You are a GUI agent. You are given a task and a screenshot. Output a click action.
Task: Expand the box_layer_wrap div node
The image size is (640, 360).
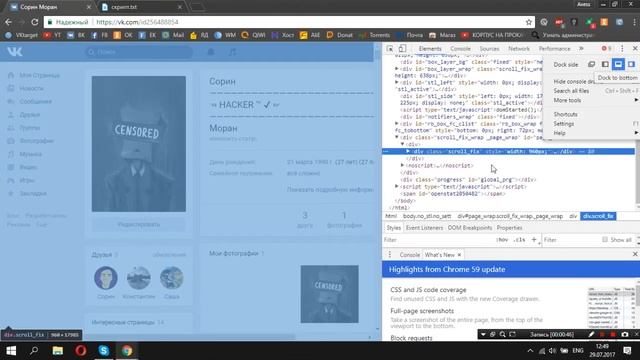[x=397, y=69]
